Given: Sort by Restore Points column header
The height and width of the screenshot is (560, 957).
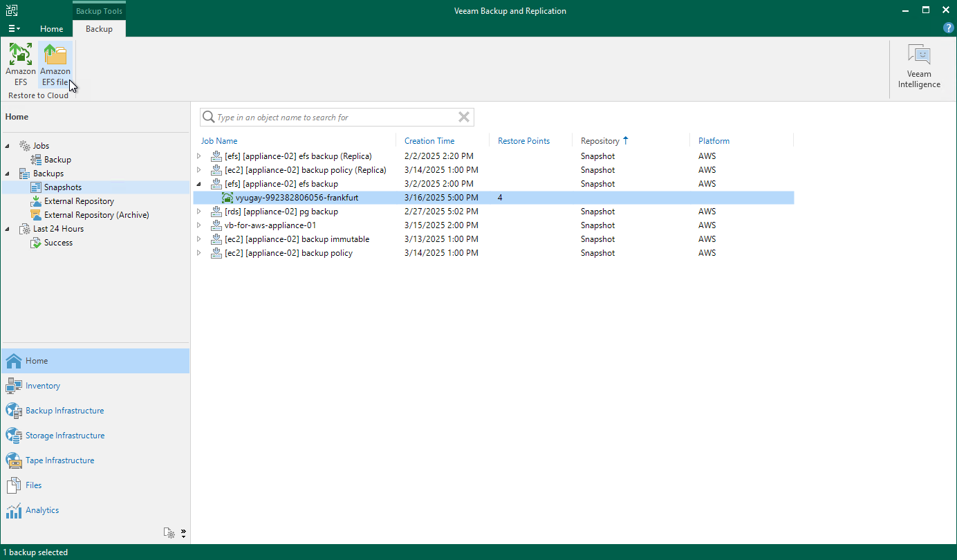Looking at the screenshot, I should pyautogui.click(x=523, y=141).
